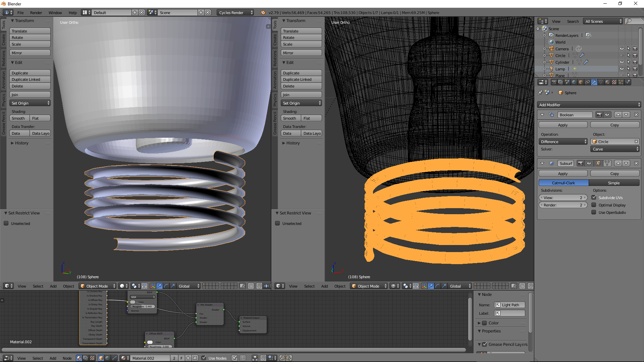644x362 pixels.
Task: Open Modifiers properties tab wrench icon
Action: (594, 82)
